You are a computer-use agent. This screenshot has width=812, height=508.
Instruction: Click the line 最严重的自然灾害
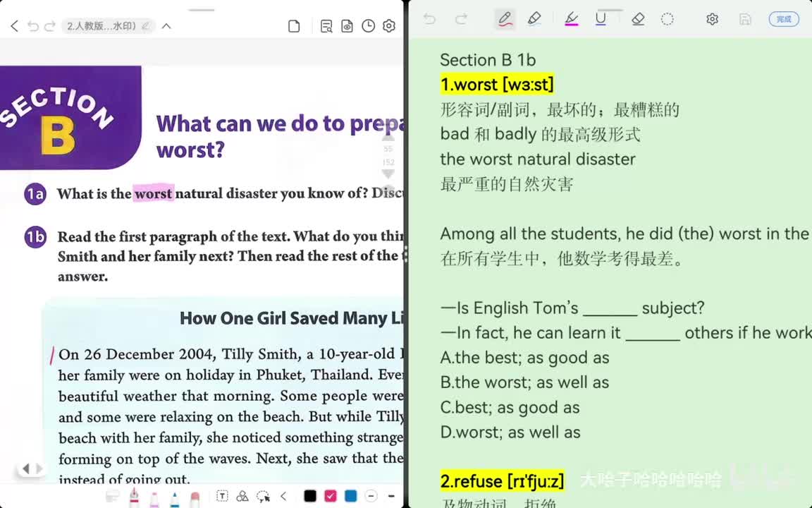pyautogui.click(x=507, y=184)
